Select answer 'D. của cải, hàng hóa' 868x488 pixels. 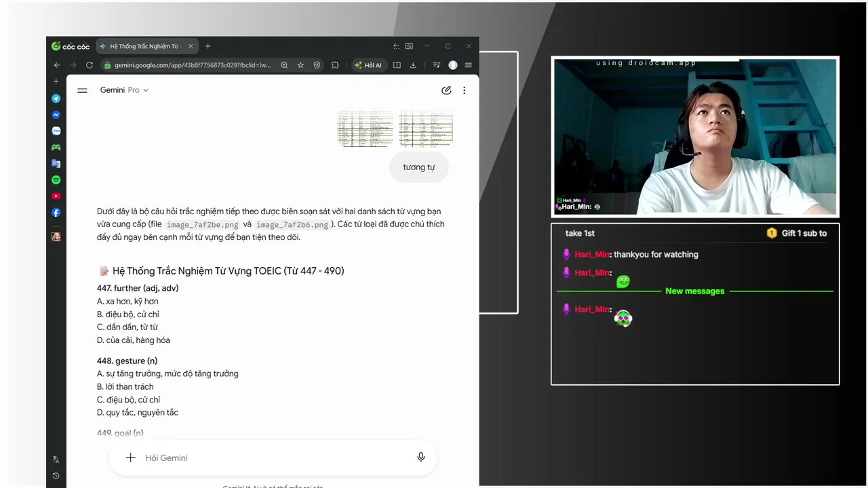[x=134, y=340]
